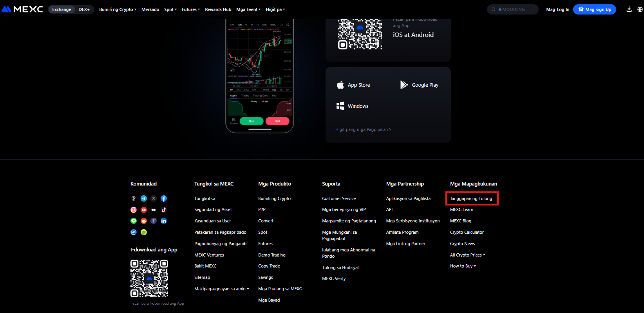Open the Merkado menu item

pos(150,9)
